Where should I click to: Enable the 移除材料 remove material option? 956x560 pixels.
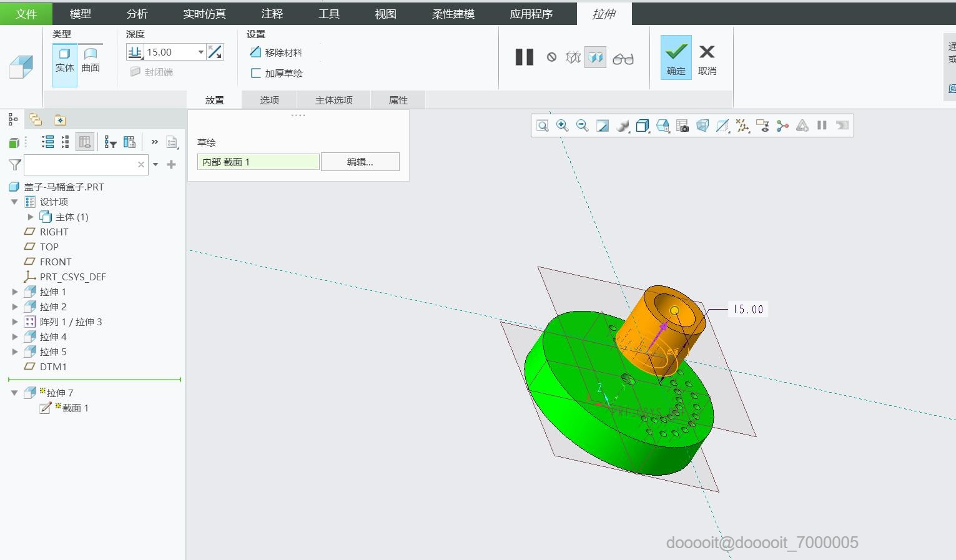[275, 52]
